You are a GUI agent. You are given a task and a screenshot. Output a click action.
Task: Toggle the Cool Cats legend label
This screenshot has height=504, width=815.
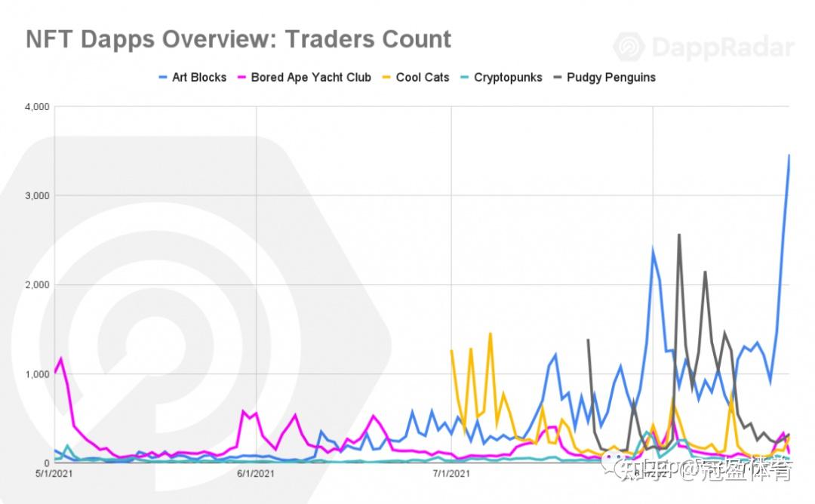coord(423,77)
